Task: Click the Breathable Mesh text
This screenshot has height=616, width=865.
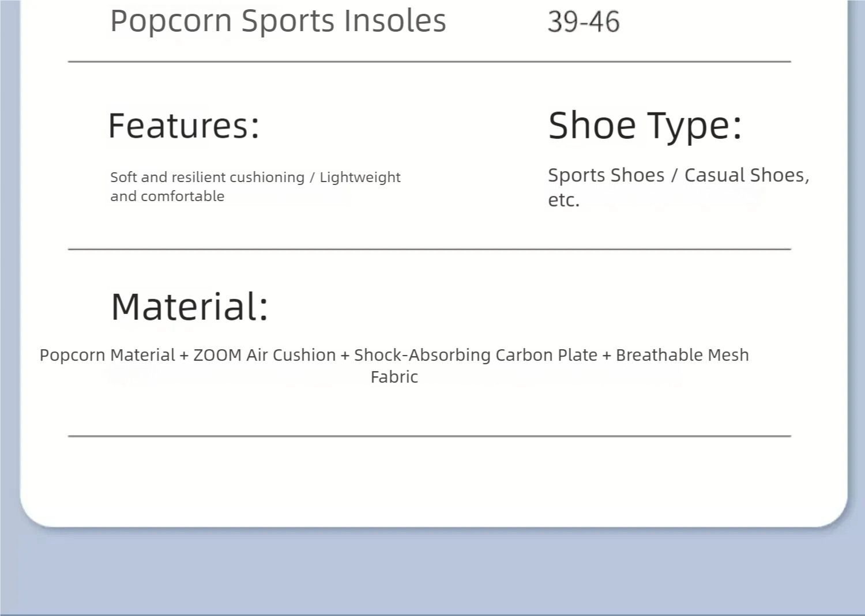Action: (x=682, y=355)
